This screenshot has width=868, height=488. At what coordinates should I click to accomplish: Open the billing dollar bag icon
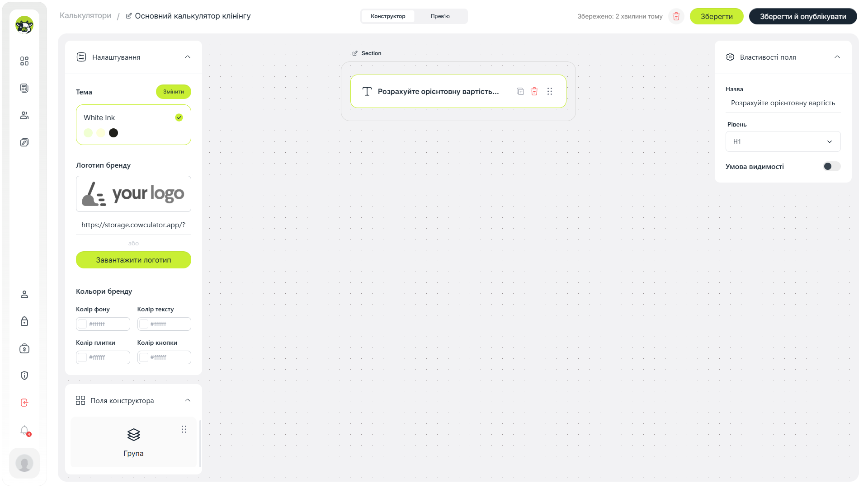click(x=24, y=348)
